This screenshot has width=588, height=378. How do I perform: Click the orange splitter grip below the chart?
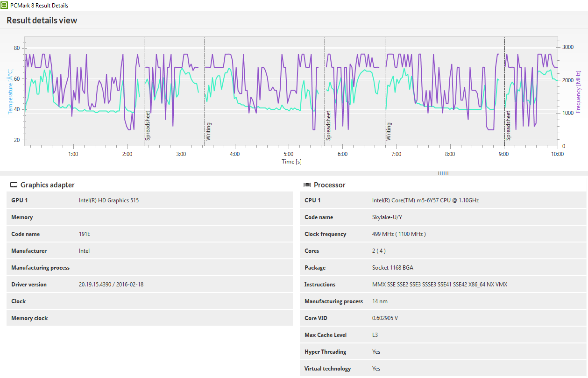(443, 173)
